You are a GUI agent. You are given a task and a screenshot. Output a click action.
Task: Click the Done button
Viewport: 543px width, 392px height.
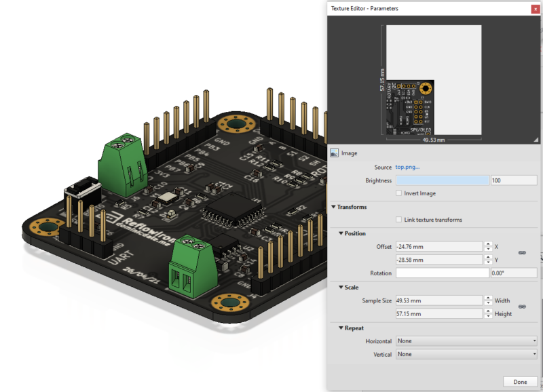tap(519, 381)
